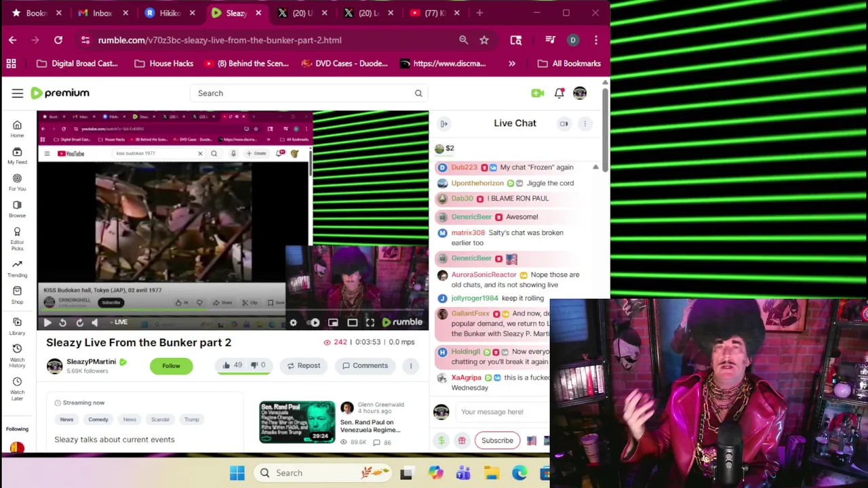
Task: Click the Rumble search field
Action: click(x=310, y=93)
